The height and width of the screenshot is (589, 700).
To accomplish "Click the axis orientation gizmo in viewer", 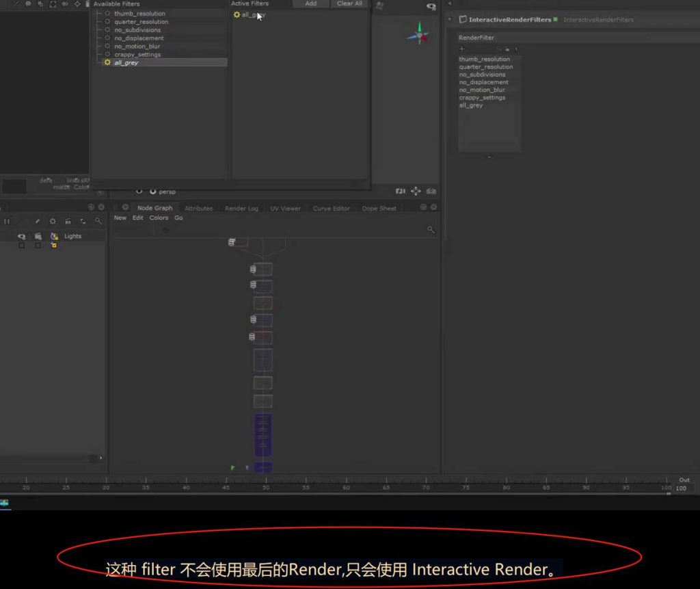I will (x=418, y=35).
